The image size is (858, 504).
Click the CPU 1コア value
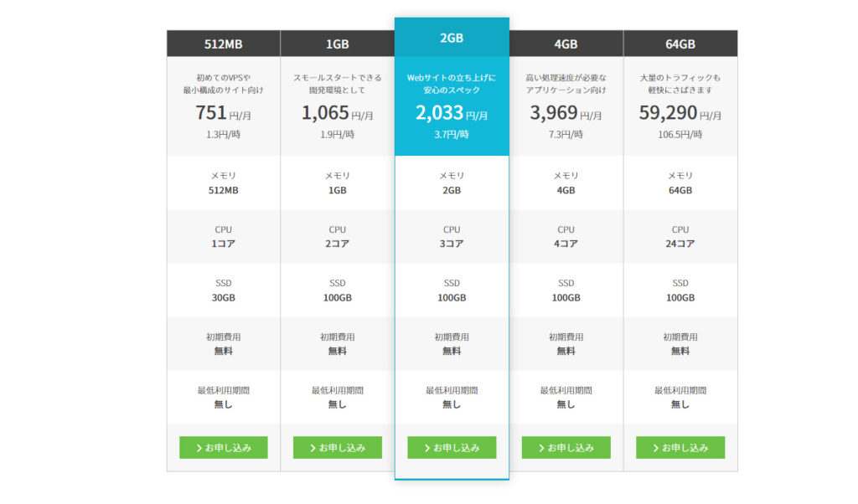[x=223, y=244]
